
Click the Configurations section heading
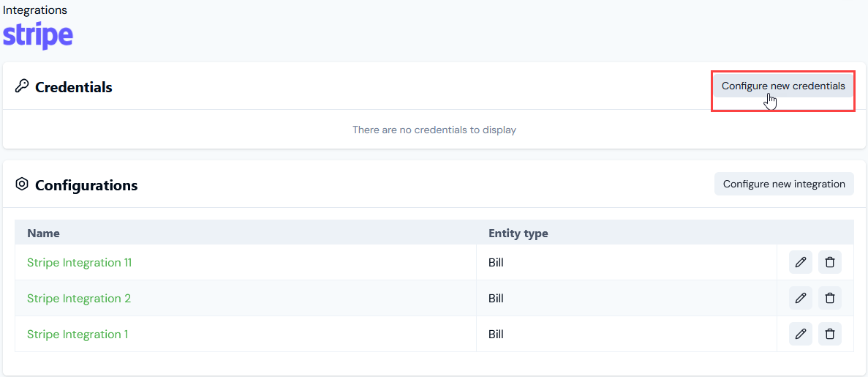coord(86,185)
